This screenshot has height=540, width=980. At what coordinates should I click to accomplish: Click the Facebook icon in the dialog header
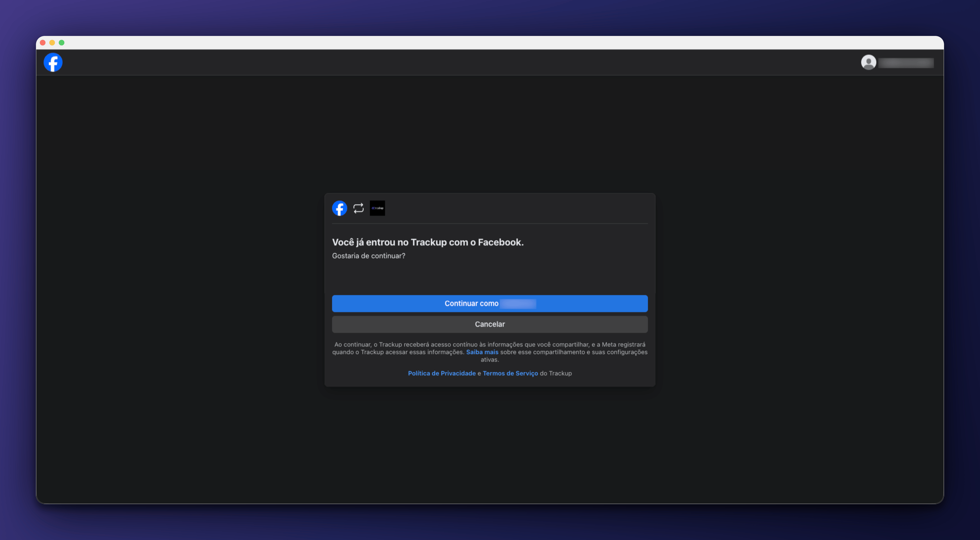(x=339, y=208)
